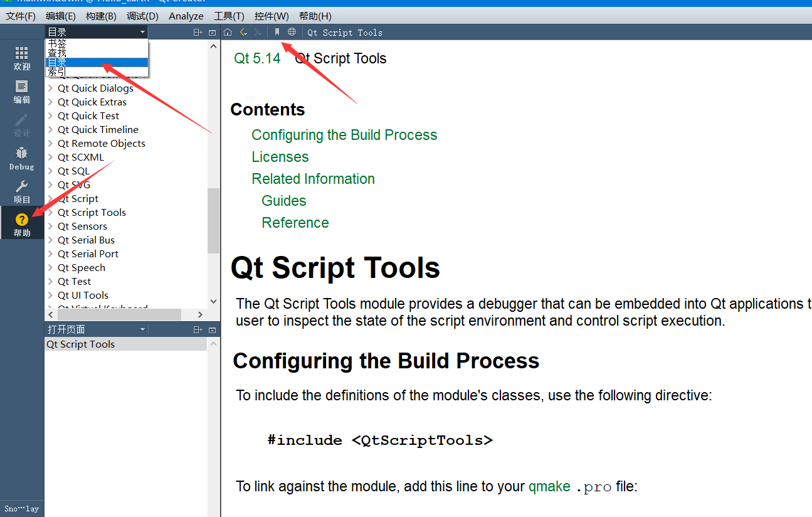The height and width of the screenshot is (517, 812).
Task: Open the 帮助 (Help) mode
Action: coord(22,224)
